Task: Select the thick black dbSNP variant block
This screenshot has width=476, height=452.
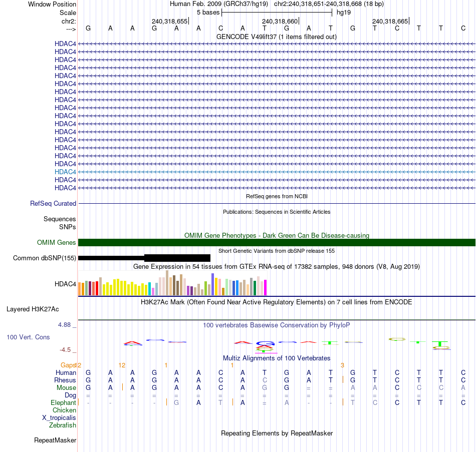Action: 177,258
